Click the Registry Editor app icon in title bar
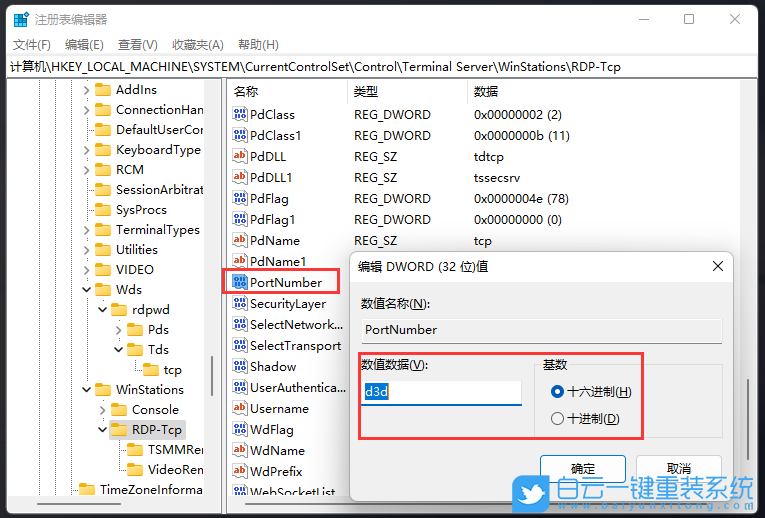The height and width of the screenshot is (518, 765). coord(21,20)
